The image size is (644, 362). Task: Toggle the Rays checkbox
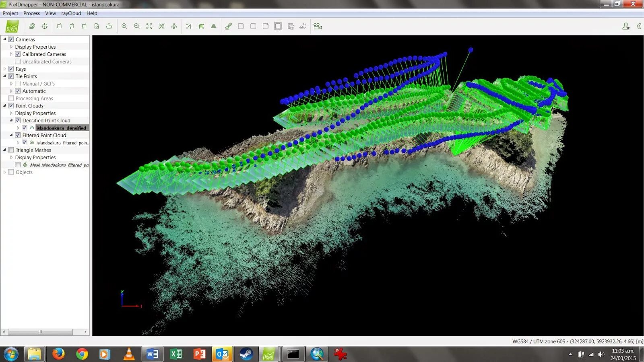11,69
